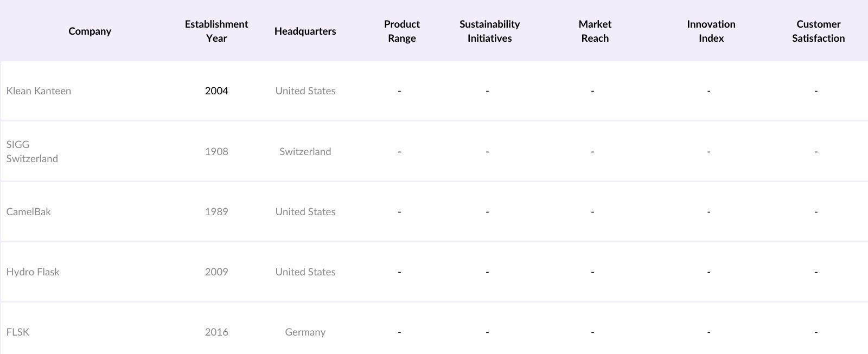Image resolution: width=868 pixels, height=354 pixels.
Task: Sort by Establishment Year column header
Action: pyautogui.click(x=216, y=31)
